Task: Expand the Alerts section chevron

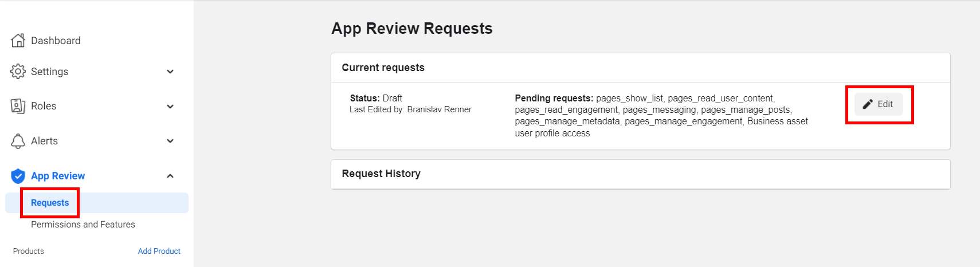Action: tap(170, 141)
